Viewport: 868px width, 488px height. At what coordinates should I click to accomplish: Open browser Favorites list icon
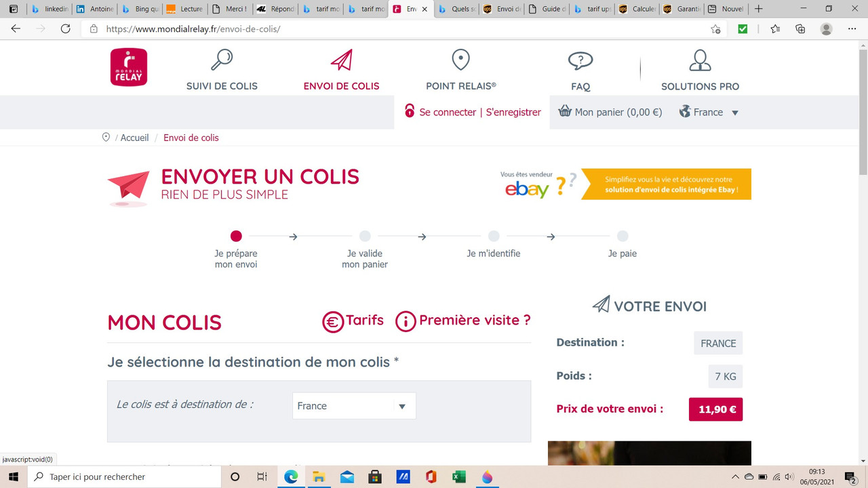coord(775,28)
